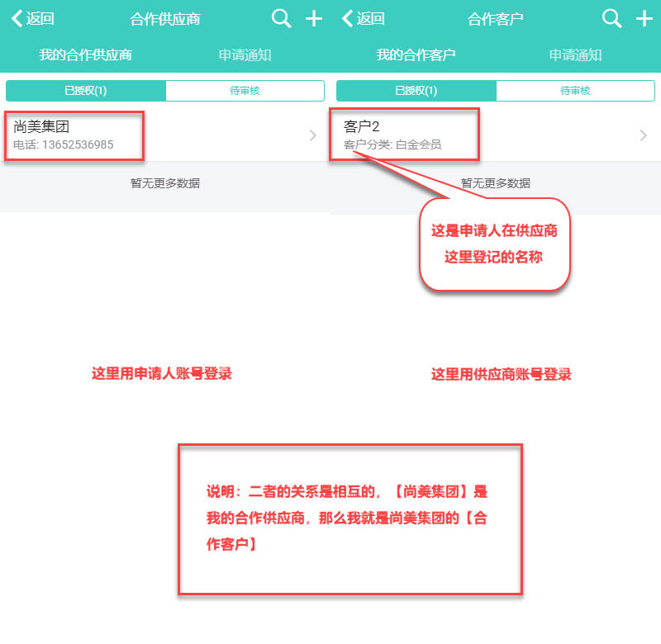Screen dimensions: 661x644
Task: Go back from the 合作客户 screen
Action: [x=363, y=19]
